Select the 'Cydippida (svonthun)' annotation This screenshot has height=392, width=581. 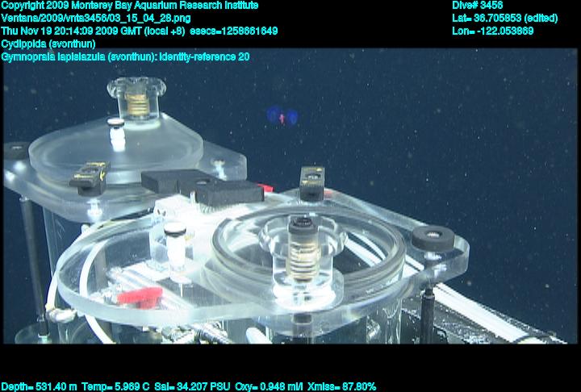(x=48, y=44)
